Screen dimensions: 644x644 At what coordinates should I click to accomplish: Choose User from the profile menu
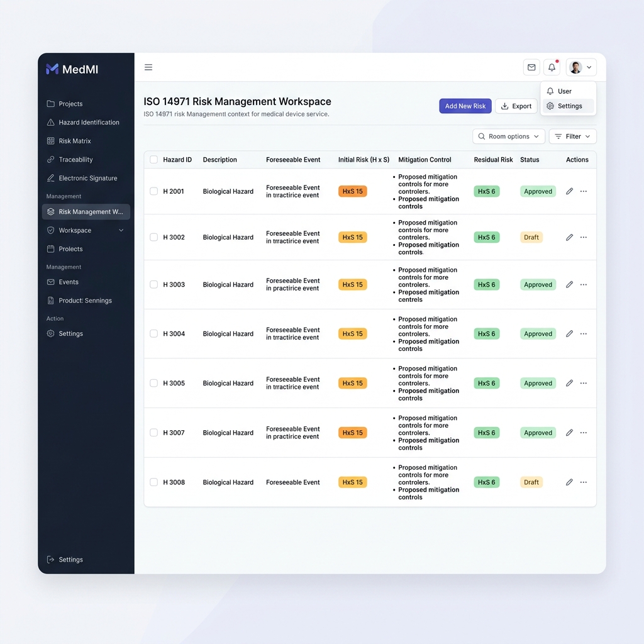click(x=569, y=91)
